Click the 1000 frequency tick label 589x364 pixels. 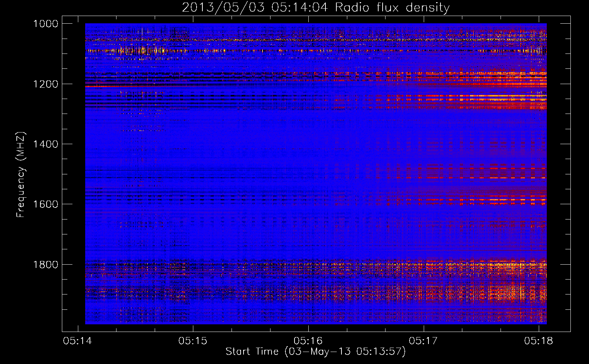click(46, 24)
